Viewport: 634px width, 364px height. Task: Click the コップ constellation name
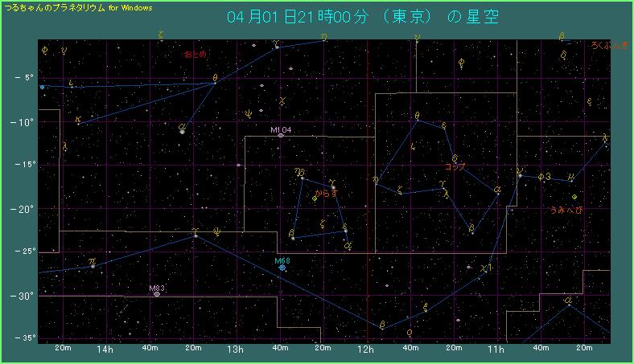455,167
